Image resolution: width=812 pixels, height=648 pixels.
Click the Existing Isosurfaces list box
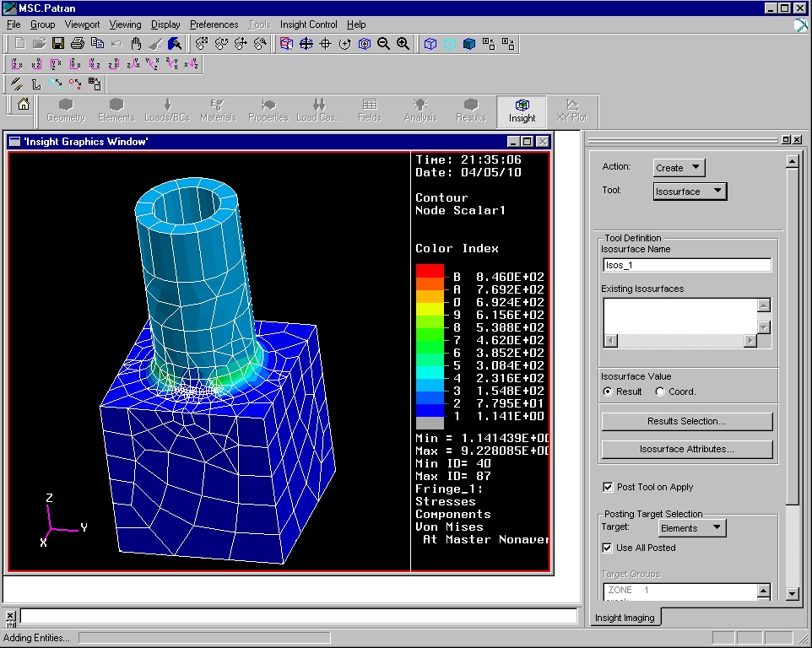tap(680, 316)
